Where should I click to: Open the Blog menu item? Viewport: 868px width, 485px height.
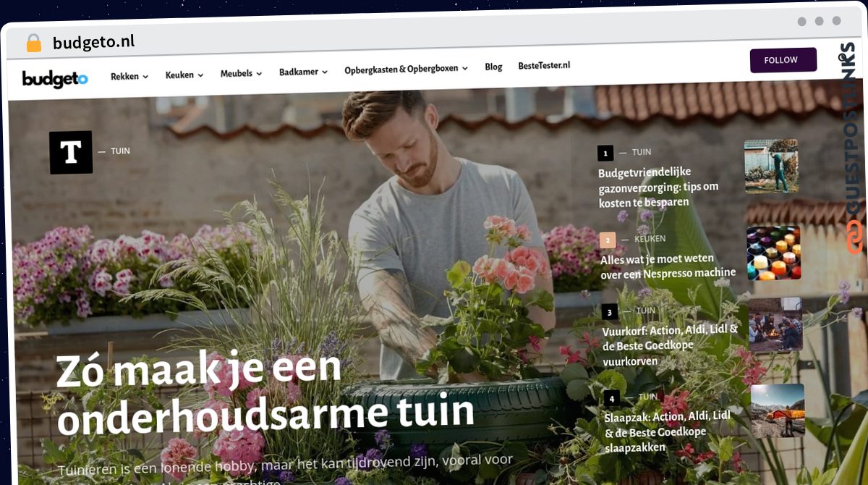coord(493,67)
